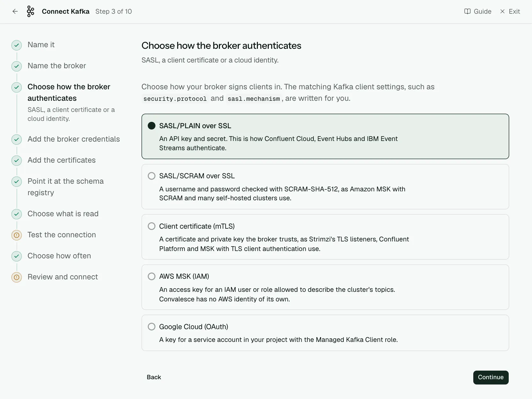Open the Choose what is read step

[x=63, y=214]
